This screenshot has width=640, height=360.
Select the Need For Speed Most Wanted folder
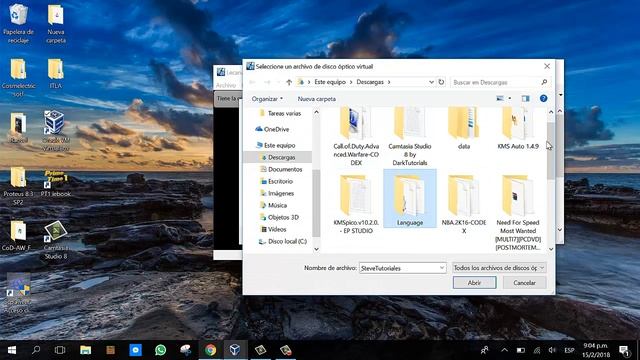point(518,212)
